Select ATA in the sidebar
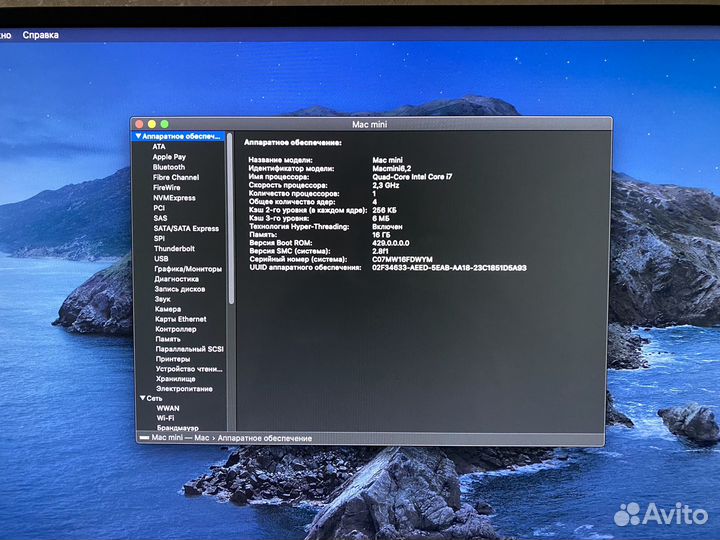720x540 pixels. [159, 146]
